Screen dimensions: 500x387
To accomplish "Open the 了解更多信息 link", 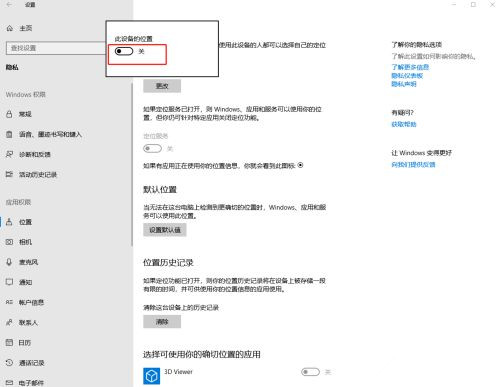I will pos(410,67).
